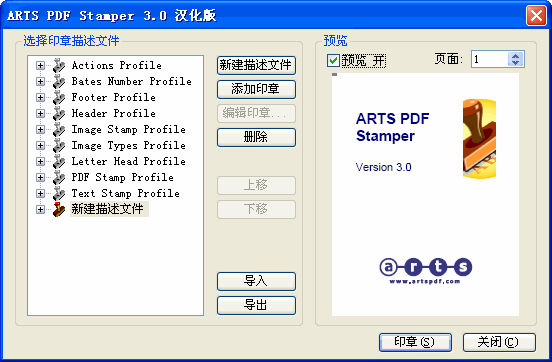Expand the PDF Stamp Profile node

(x=40, y=177)
